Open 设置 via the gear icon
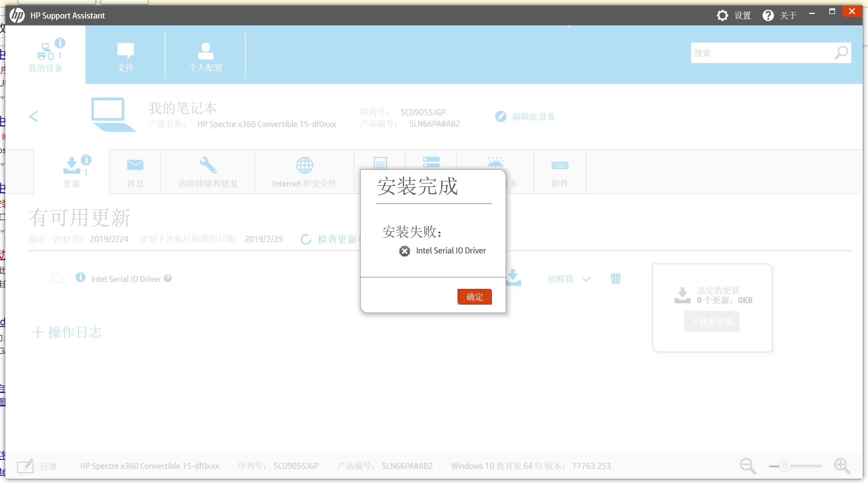868x484 pixels. pos(722,15)
